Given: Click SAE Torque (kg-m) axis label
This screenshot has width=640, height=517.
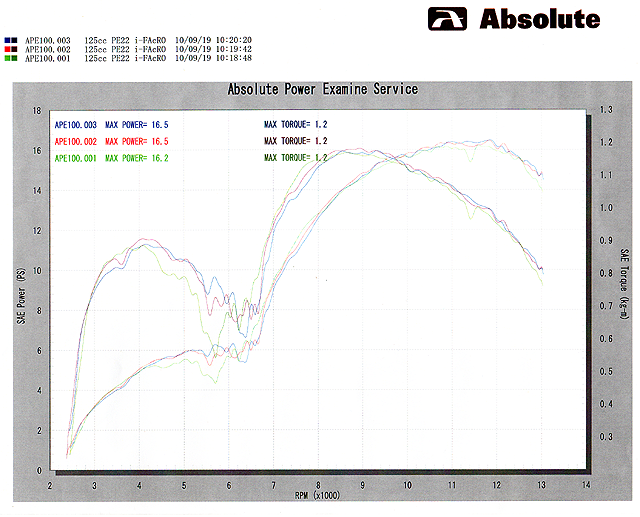Looking at the screenshot, I should click(x=624, y=284).
